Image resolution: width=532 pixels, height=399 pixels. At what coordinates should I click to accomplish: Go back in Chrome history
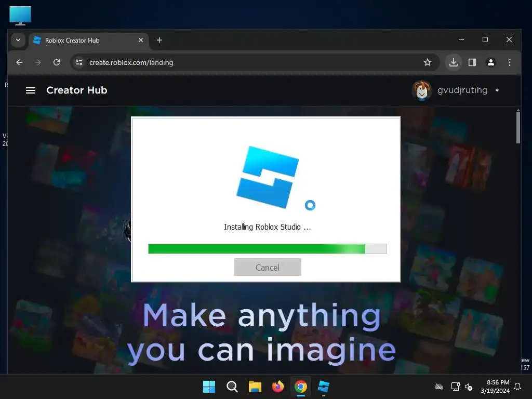19,62
